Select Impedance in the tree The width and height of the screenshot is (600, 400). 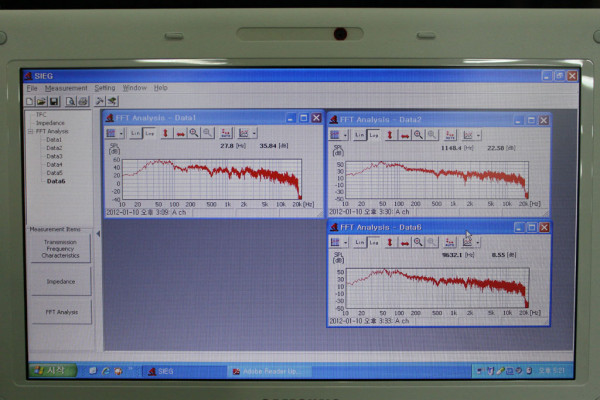click(50, 123)
